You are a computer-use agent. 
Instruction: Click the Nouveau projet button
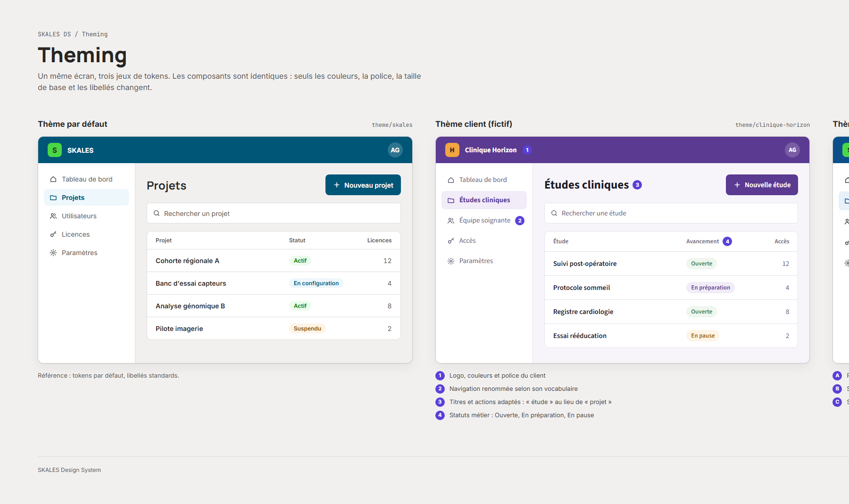pyautogui.click(x=363, y=185)
